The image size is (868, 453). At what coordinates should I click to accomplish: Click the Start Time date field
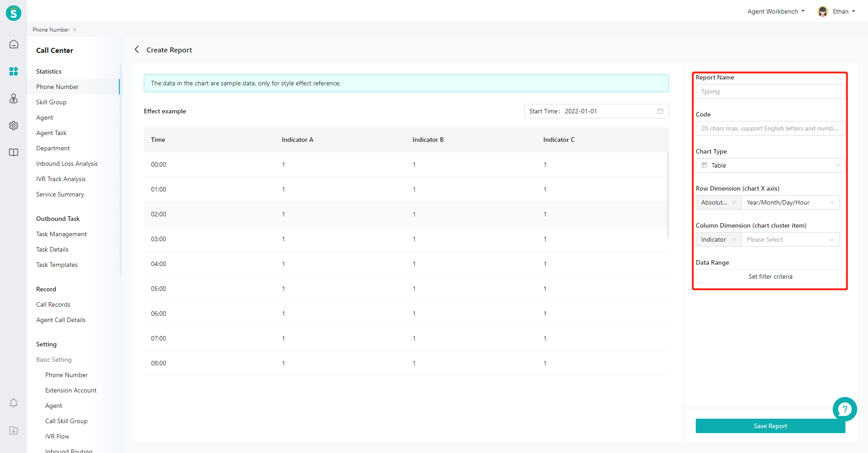coord(596,111)
